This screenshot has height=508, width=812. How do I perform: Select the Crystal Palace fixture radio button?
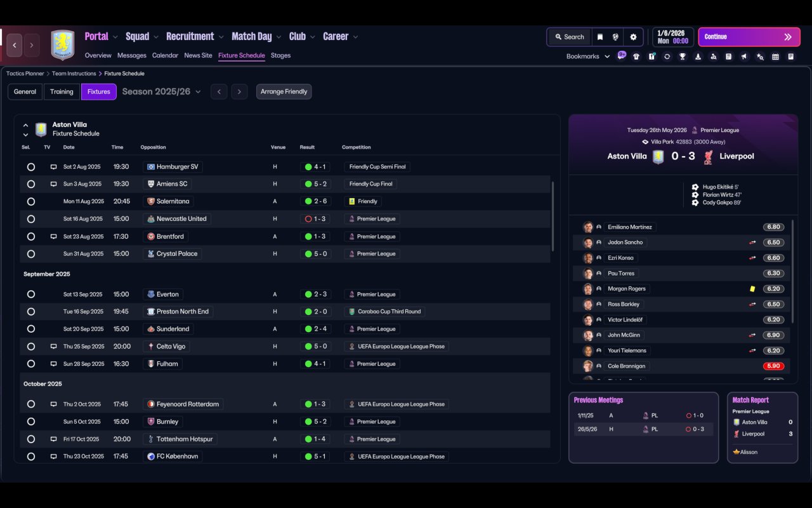tap(31, 254)
